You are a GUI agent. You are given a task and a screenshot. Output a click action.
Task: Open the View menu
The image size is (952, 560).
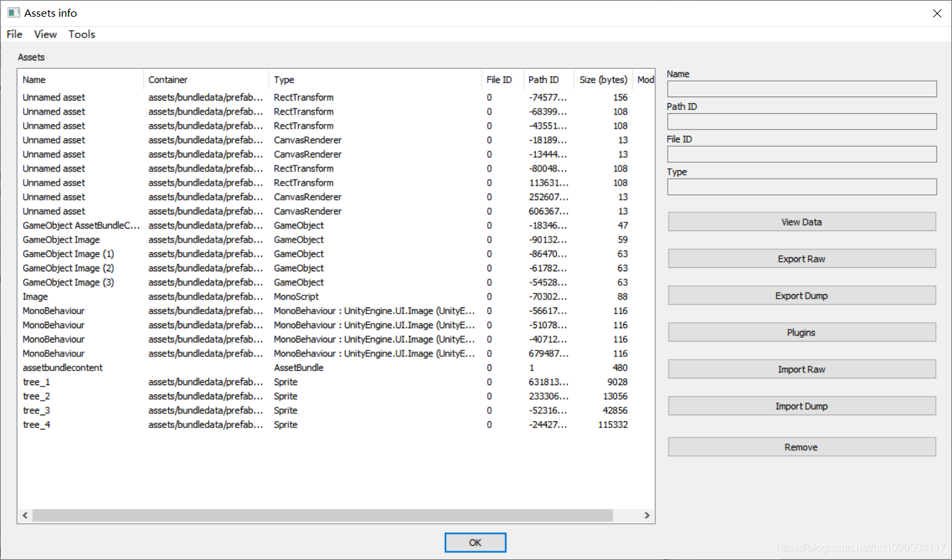(45, 34)
